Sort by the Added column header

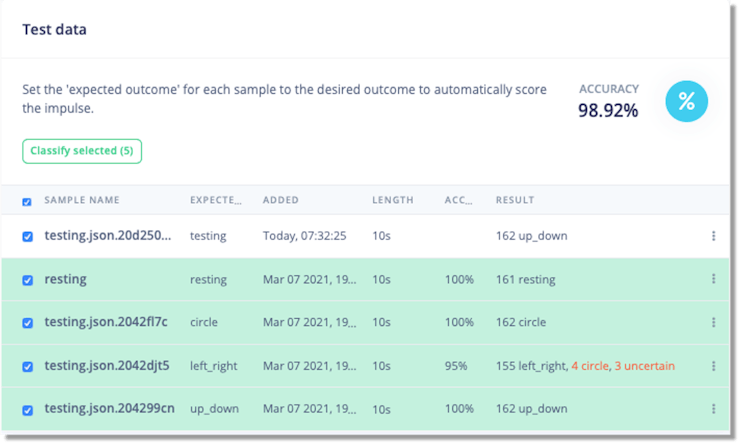tap(281, 200)
